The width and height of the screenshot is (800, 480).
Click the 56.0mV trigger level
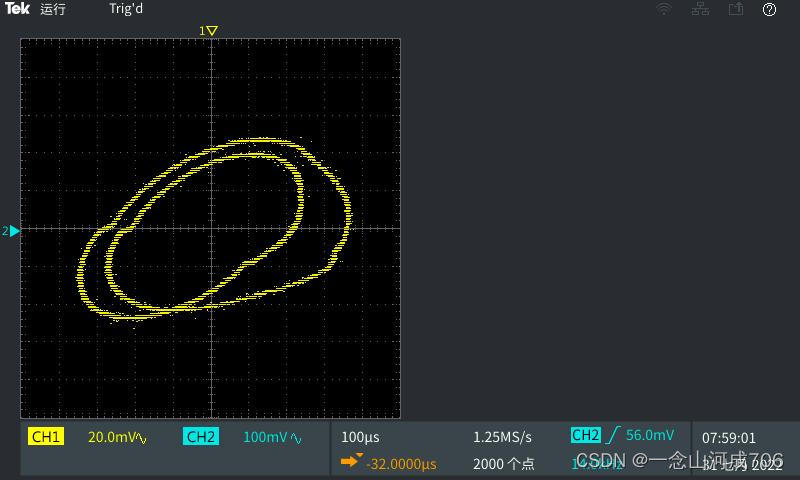[x=650, y=435]
